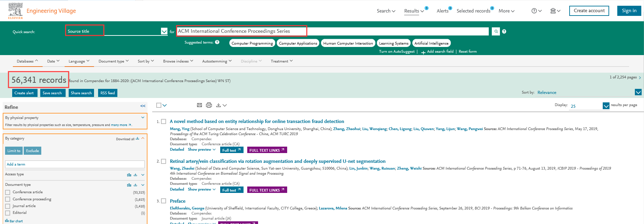Expand the More menu in the header
The image size is (644, 224).
tap(506, 11)
